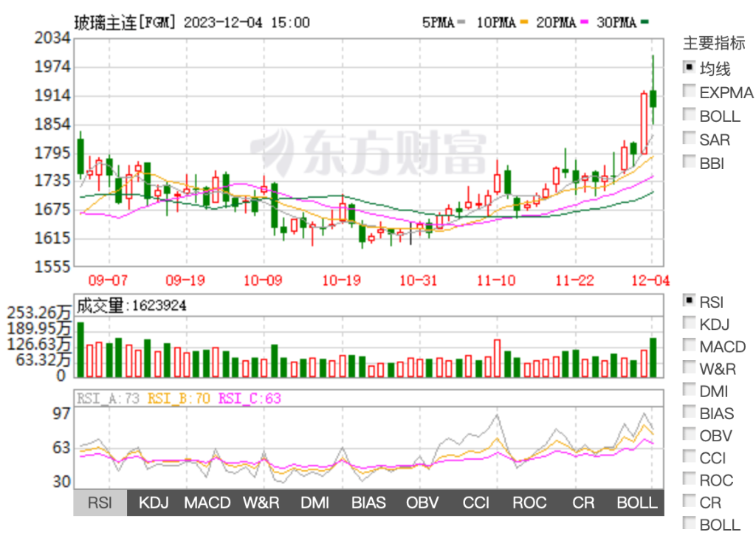
Task: Switch to the KDJ tab in bottom bar
Action: (154, 503)
